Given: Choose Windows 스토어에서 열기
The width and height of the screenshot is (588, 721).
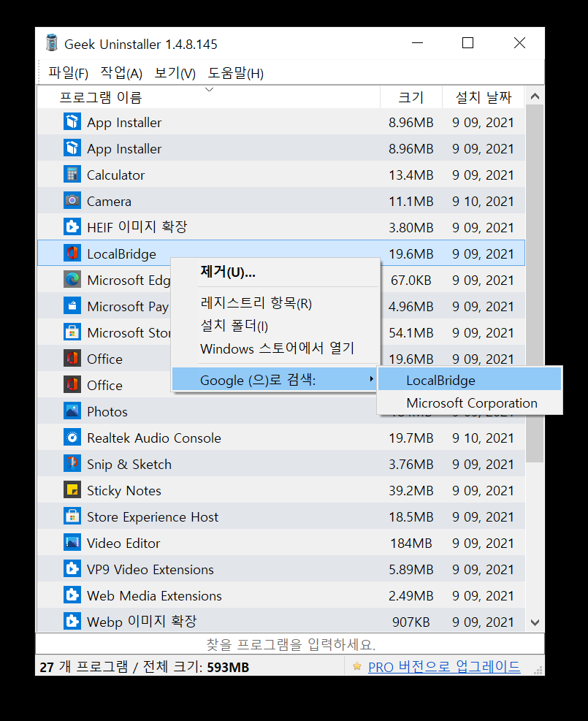Looking at the screenshot, I should [275, 348].
